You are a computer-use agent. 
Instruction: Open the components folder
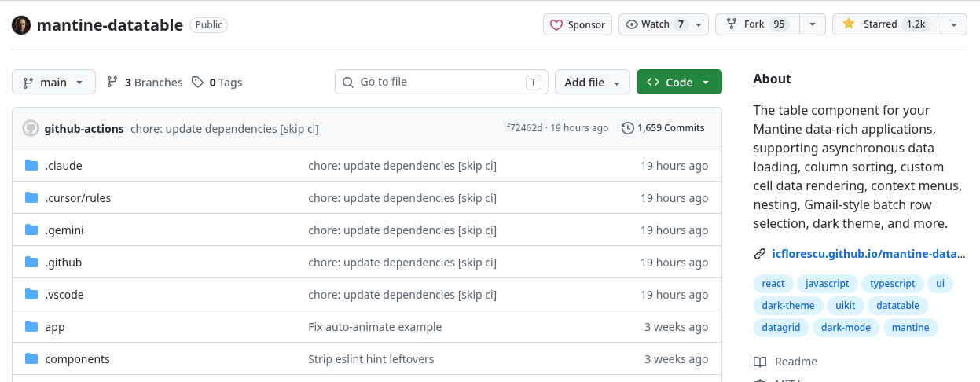click(77, 359)
